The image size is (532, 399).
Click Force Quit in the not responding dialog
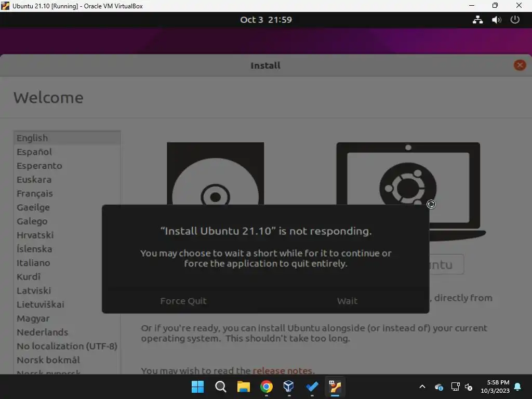coord(183,301)
